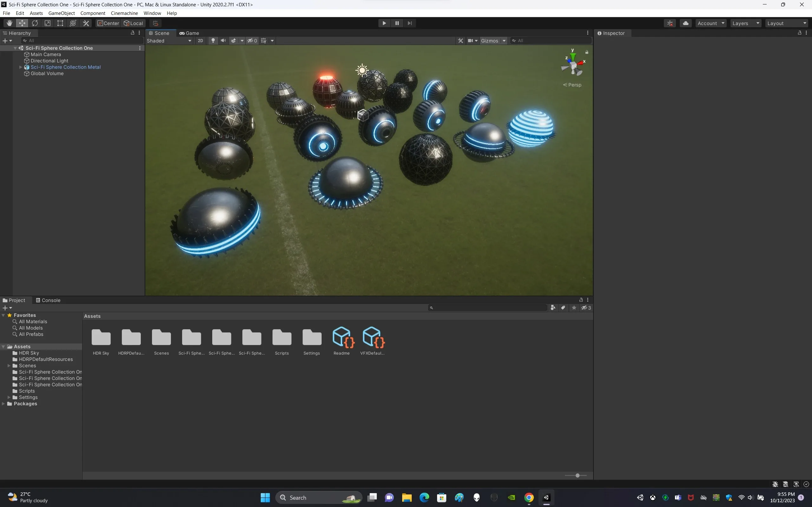This screenshot has height=507, width=812.
Task: Select the Rect transform tool
Action: [x=60, y=23]
